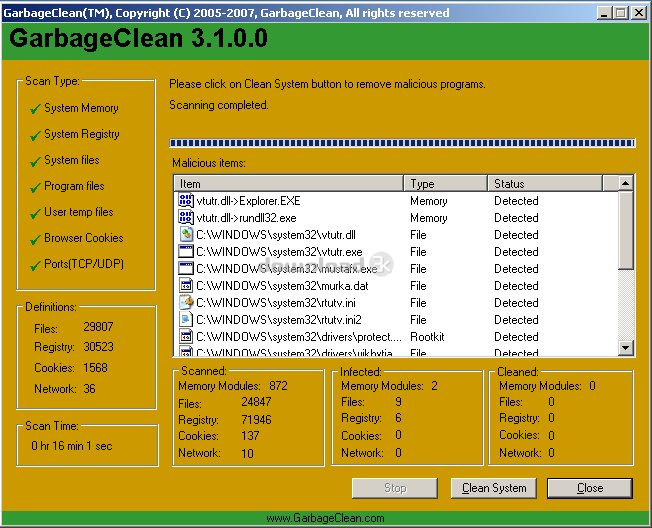This screenshot has width=652, height=528.
Task: Click the icon next to mustafx.exe
Action: click(185, 269)
